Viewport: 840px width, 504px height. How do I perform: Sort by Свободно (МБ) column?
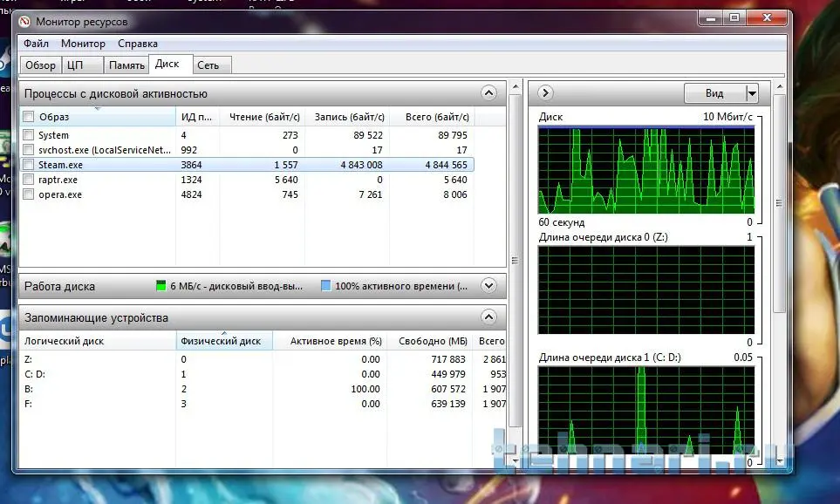[x=430, y=341]
